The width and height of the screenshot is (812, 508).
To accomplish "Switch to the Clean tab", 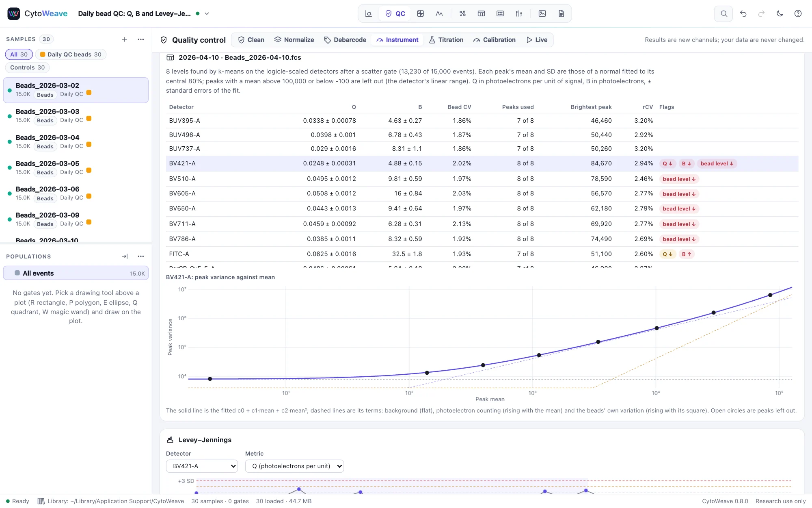I will coord(251,40).
